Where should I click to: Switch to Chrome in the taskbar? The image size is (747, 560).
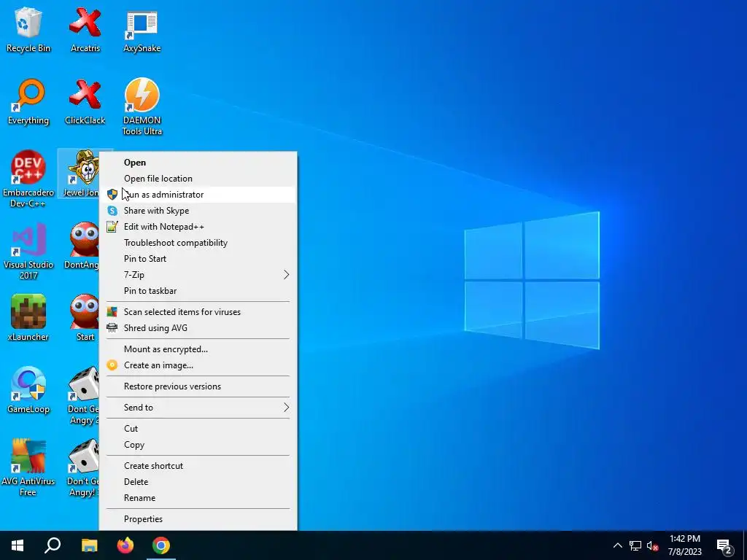(161, 545)
